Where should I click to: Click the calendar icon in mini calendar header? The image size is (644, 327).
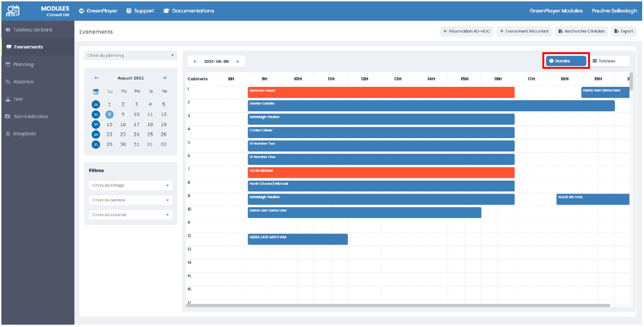coord(96,91)
